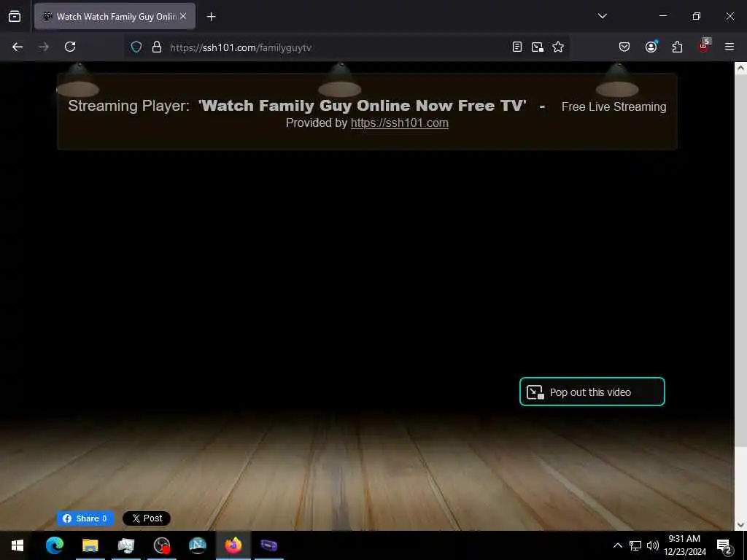Click 'Watch Family Guy Online Now Free TV' title
The width and height of the screenshot is (747, 560).
362,105
